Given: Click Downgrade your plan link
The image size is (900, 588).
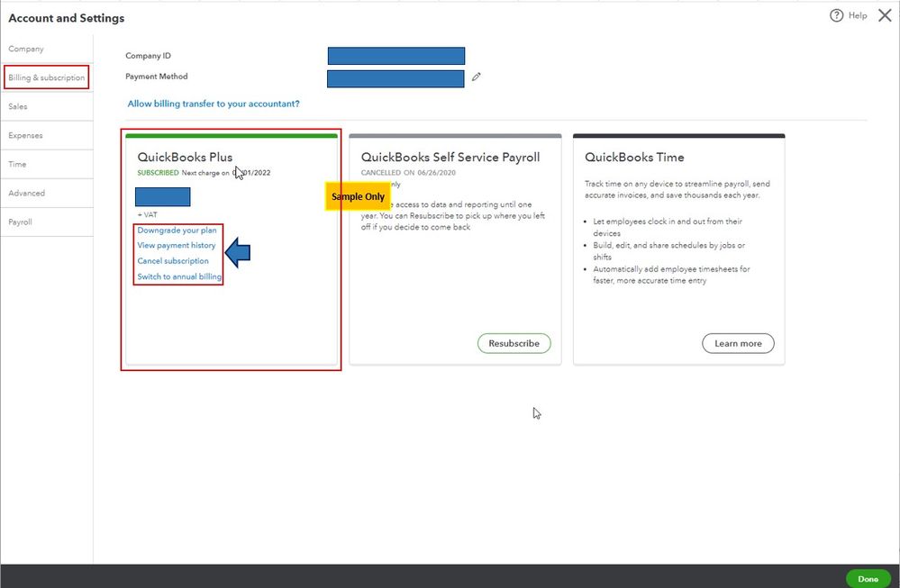Looking at the screenshot, I should [x=177, y=230].
